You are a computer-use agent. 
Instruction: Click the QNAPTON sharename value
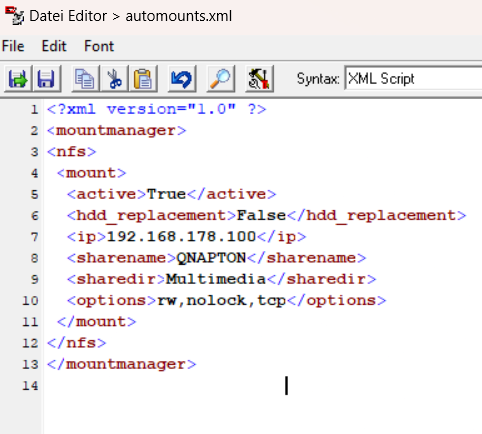click(x=211, y=258)
